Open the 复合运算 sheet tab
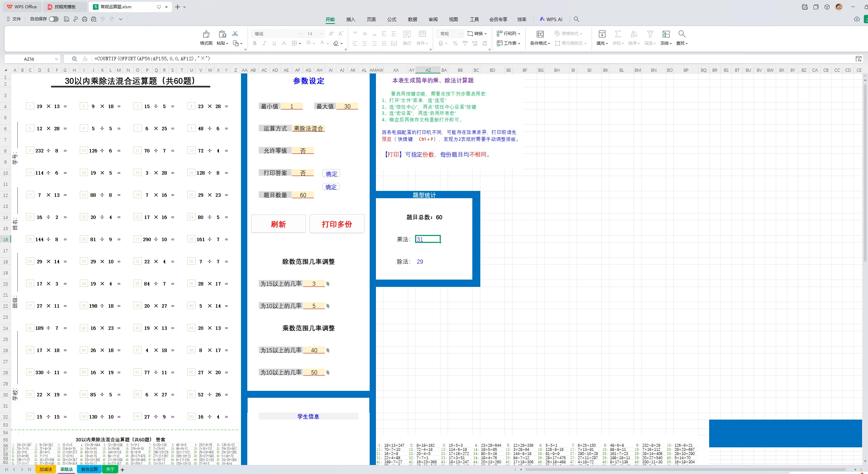The image size is (868, 474). [89, 469]
